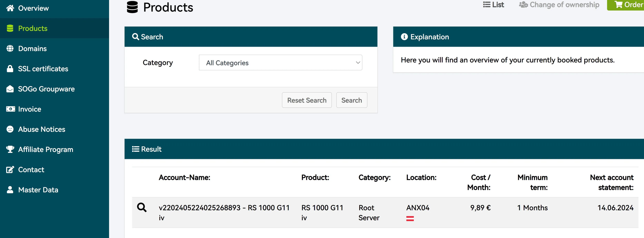
Task: Click the SOGo Groupware envelope icon
Action: coord(10,89)
